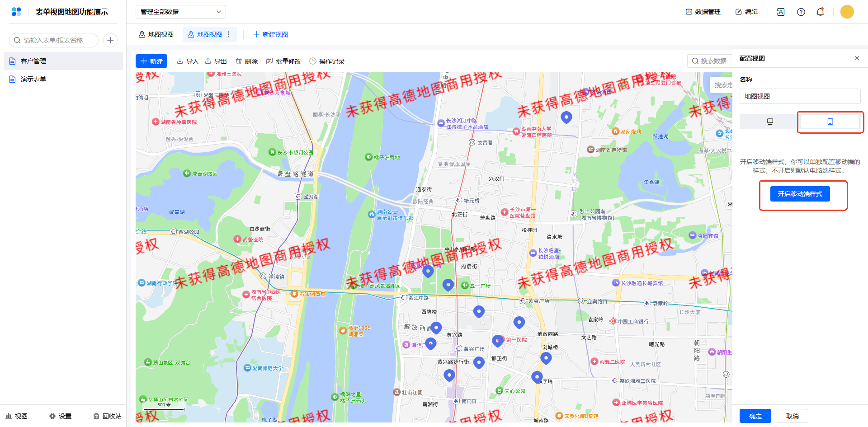Click the plus icon beside form search
This screenshot has width=868, height=427.
pyautogui.click(x=110, y=40)
